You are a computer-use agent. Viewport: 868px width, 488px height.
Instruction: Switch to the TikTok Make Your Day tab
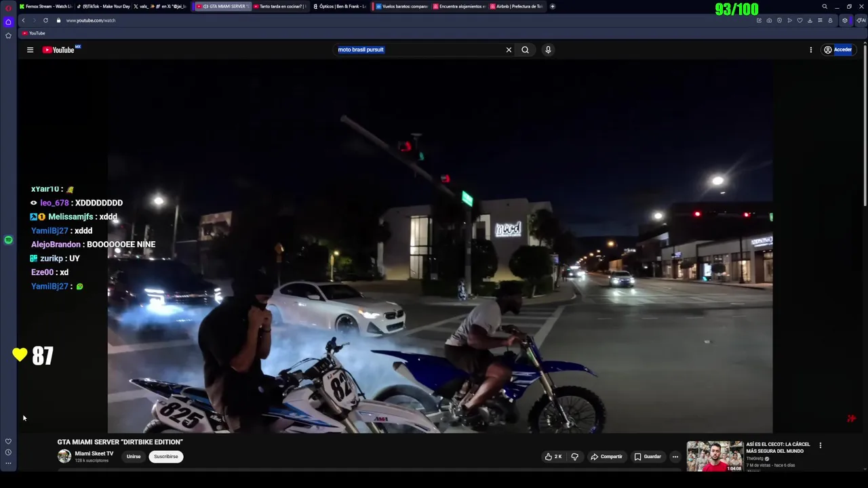(x=102, y=6)
